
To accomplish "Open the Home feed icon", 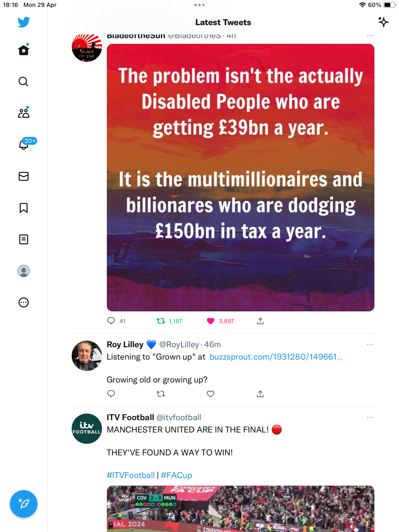I will pyautogui.click(x=24, y=50).
